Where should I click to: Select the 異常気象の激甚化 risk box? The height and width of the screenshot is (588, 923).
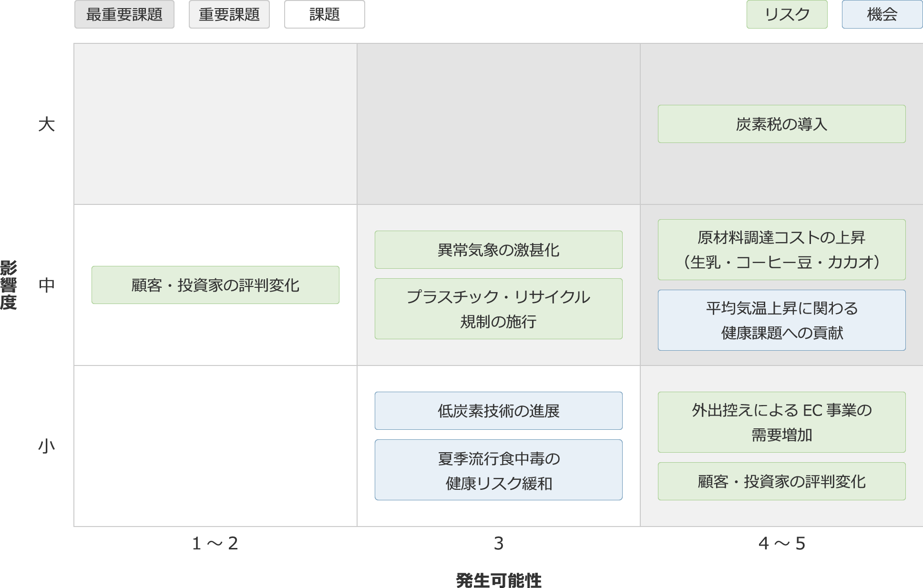click(498, 249)
